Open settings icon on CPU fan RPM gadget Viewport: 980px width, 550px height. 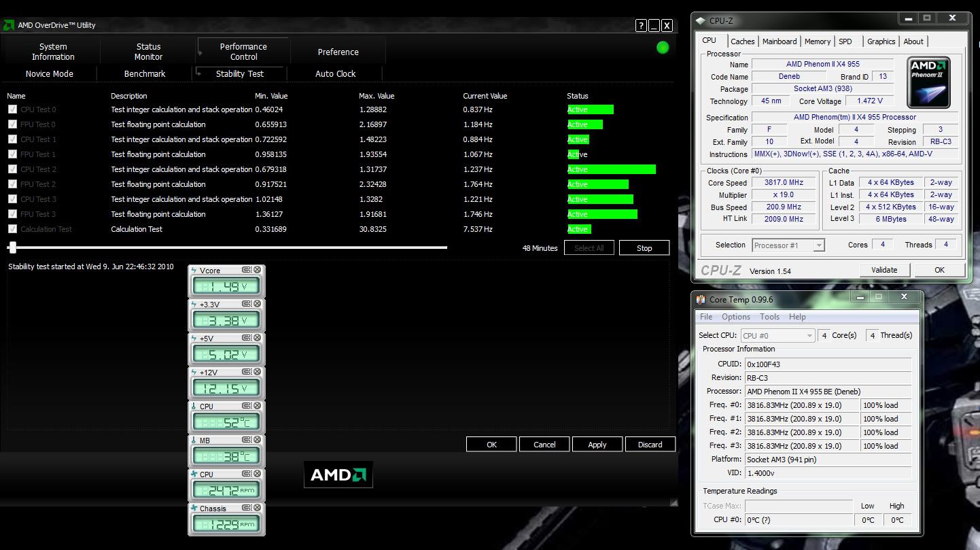(247, 474)
